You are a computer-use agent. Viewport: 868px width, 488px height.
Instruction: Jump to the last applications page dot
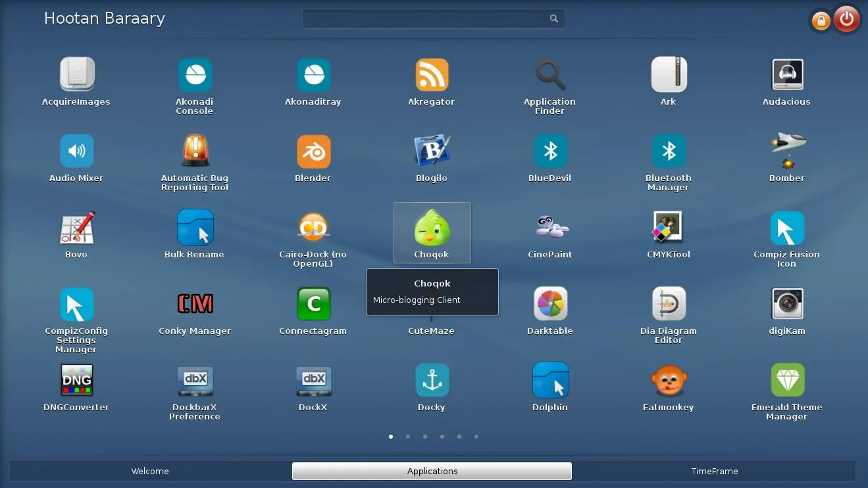[476, 436]
